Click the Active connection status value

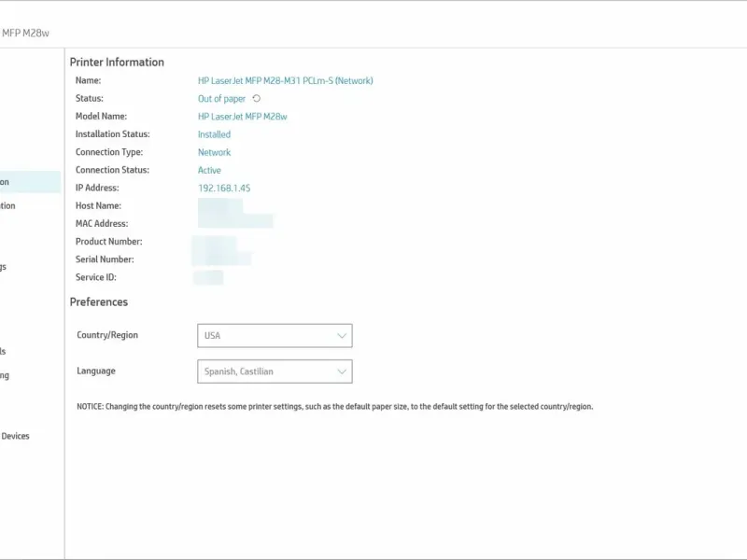coord(209,170)
